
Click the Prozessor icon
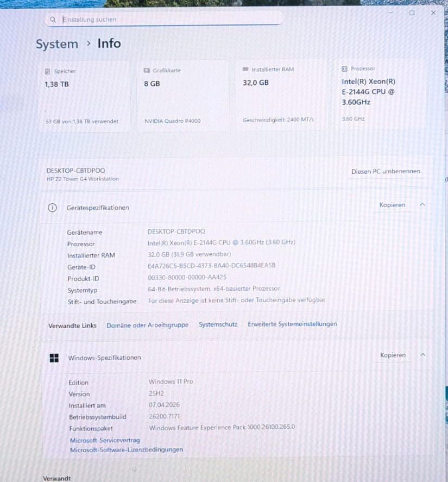[x=344, y=69]
